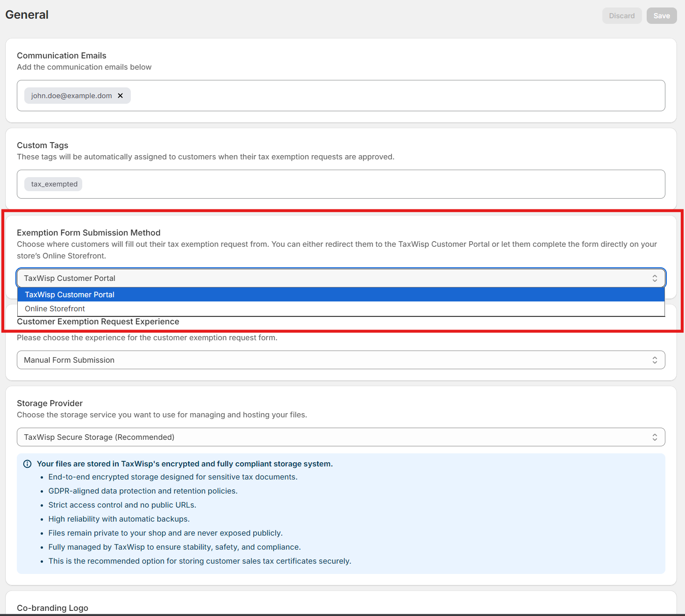Click the 'High reliability with automatic backups' bullet

point(119,519)
